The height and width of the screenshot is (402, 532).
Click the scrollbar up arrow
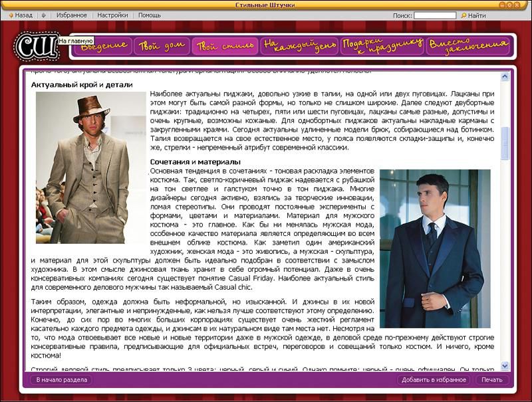pyautogui.click(x=505, y=77)
